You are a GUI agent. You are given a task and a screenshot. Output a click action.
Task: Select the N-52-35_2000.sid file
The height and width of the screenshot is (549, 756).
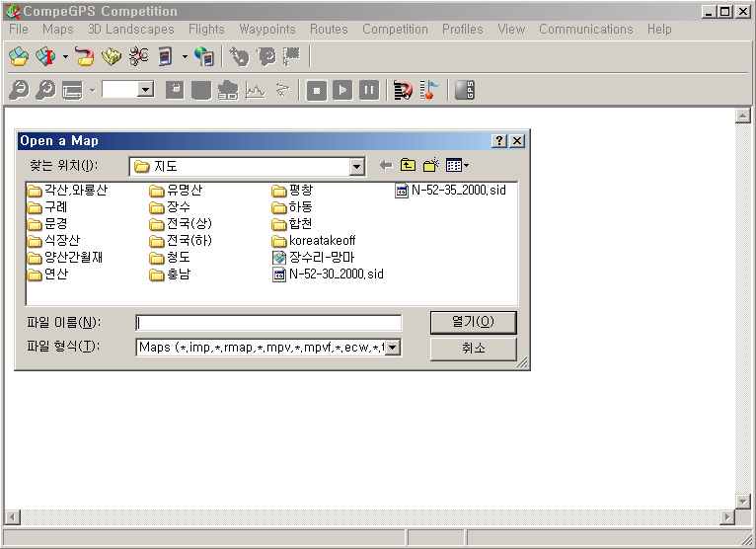tap(450, 191)
